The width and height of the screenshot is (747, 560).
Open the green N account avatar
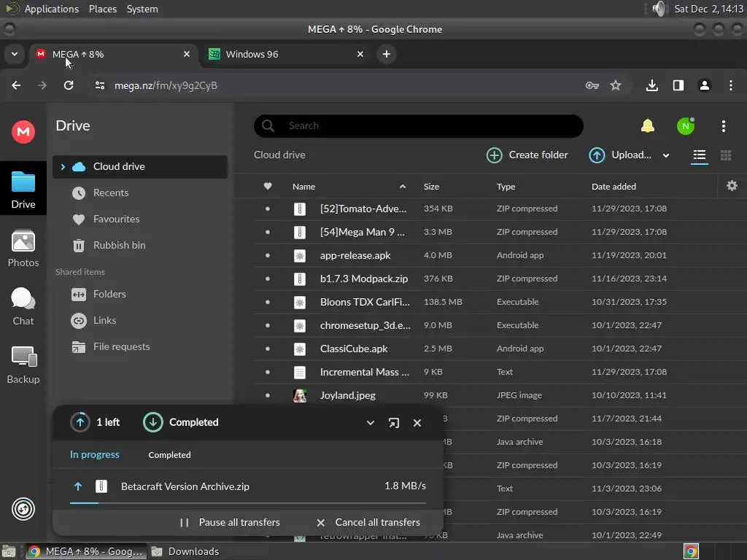[686, 126]
